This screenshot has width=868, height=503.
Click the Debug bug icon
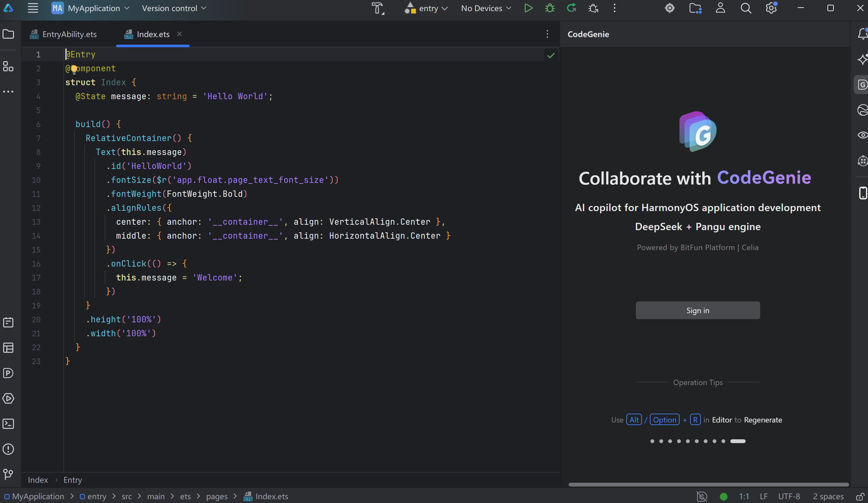[550, 8]
